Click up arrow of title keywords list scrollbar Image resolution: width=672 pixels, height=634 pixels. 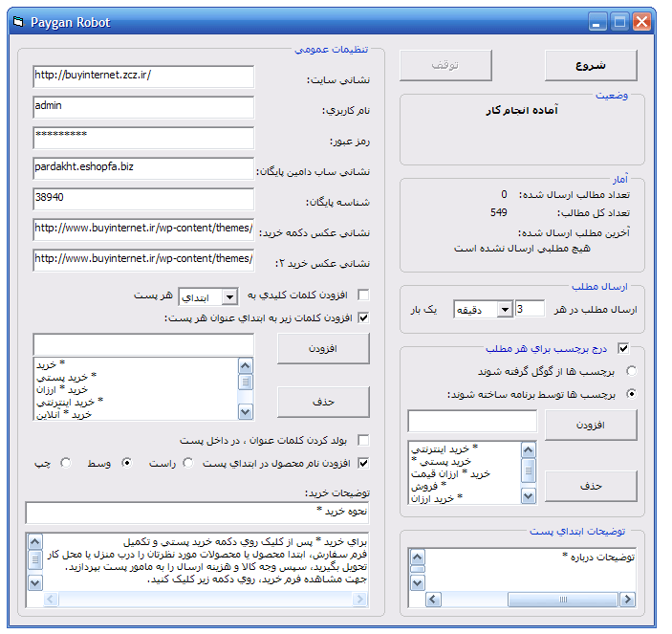point(246,365)
